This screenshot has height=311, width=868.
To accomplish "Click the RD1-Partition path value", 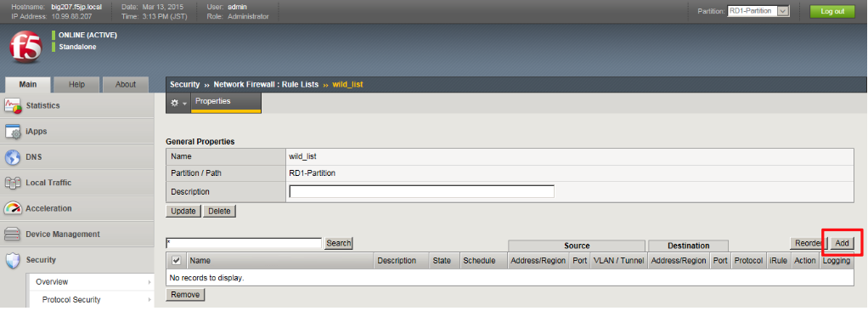I will click(313, 173).
